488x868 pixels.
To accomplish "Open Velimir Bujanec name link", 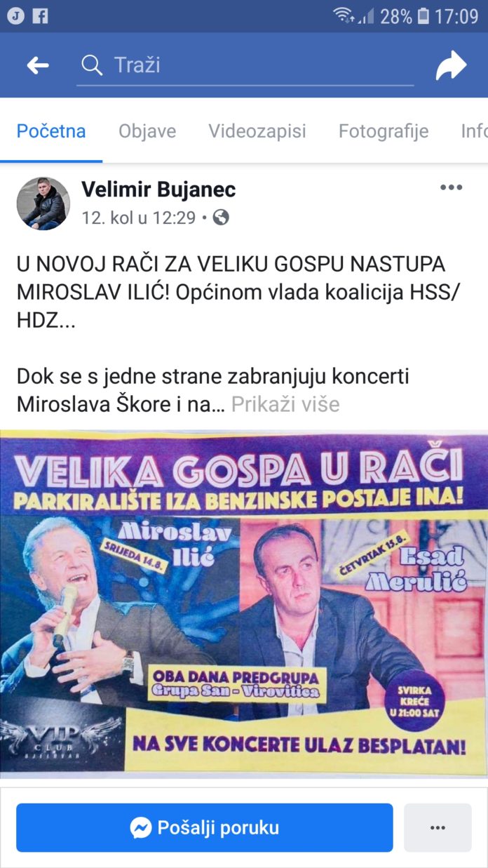I will click(158, 189).
